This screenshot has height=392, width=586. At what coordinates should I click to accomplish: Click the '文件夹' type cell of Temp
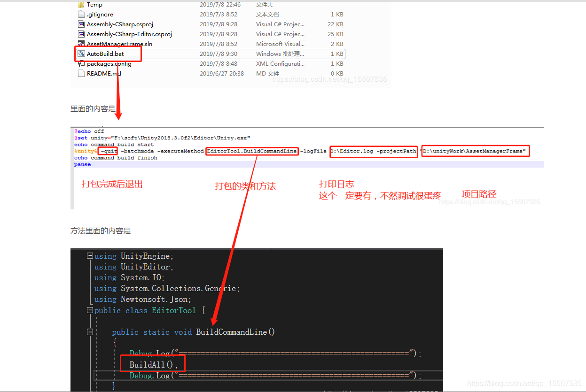click(265, 5)
